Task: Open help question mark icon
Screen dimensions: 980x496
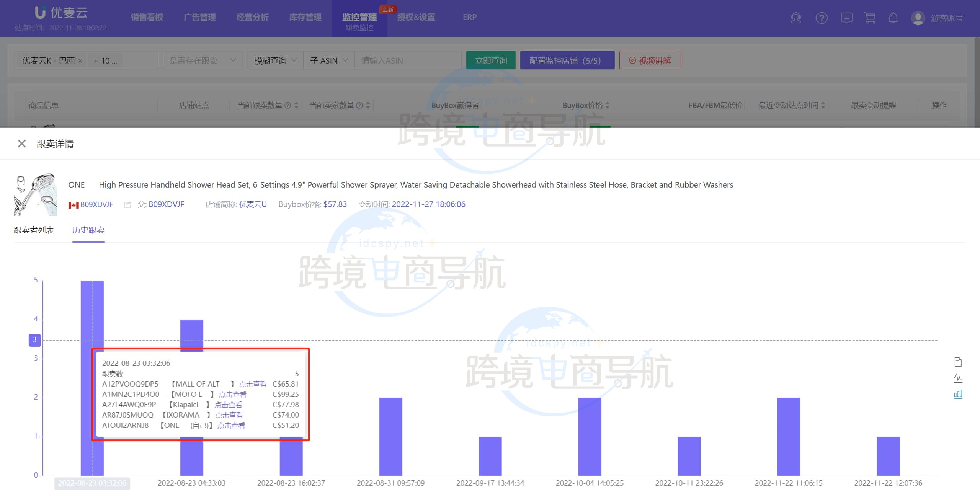Action: (x=822, y=18)
